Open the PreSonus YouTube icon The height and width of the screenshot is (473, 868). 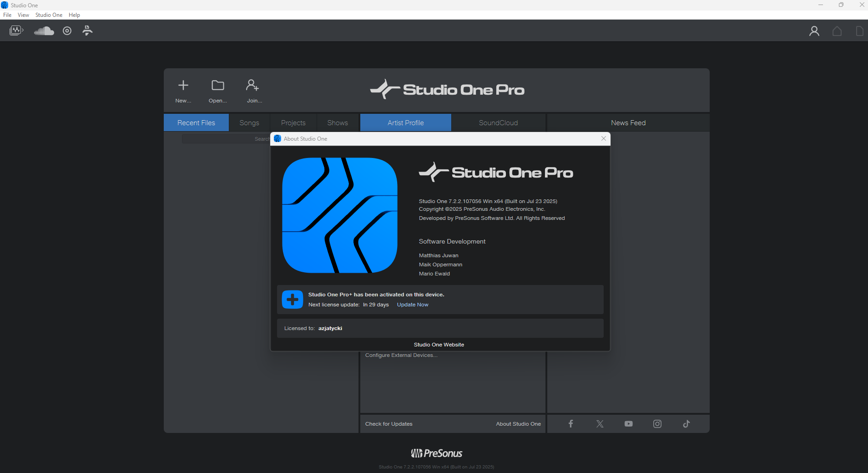[629, 424]
